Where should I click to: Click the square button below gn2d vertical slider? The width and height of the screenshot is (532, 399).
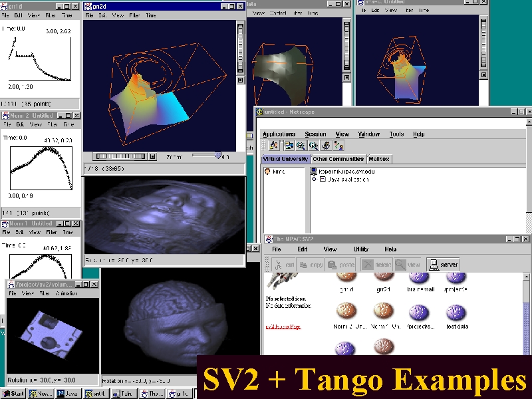point(241,80)
